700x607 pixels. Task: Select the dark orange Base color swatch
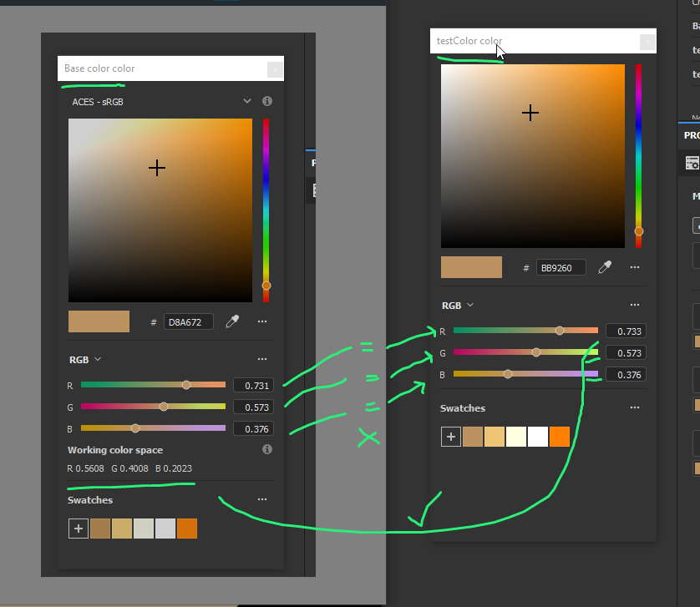(x=187, y=529)
